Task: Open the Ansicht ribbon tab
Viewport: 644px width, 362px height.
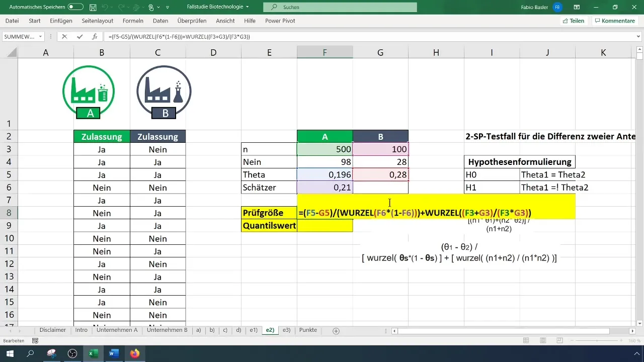Action: click(x=225, y=21)
